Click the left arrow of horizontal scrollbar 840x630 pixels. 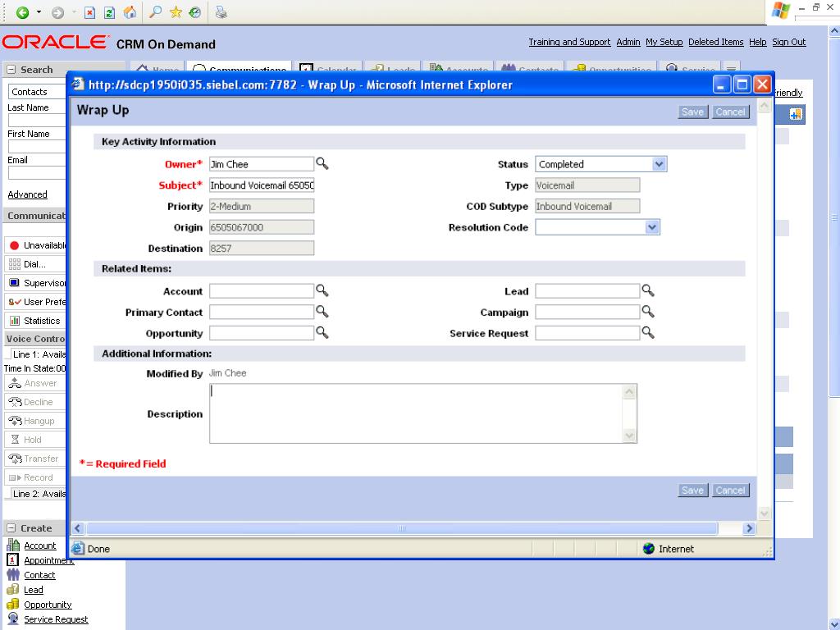click(x=78, y=528)
